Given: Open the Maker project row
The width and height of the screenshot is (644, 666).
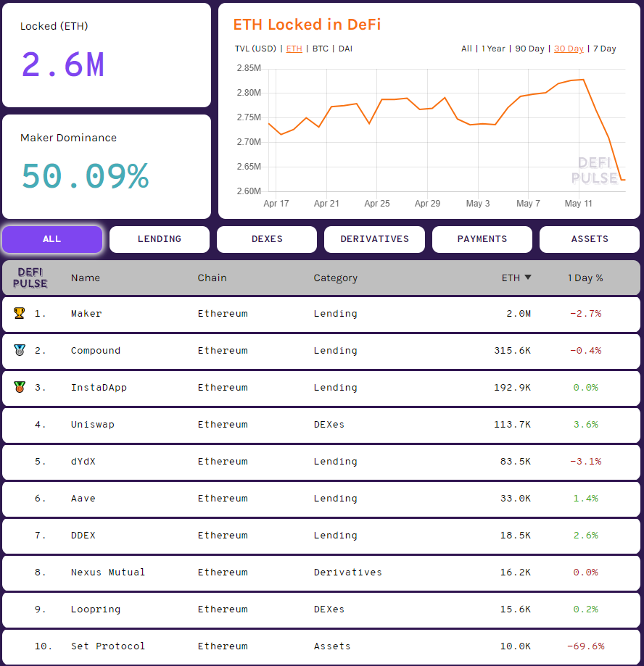Looking at the screenshot, I should (321, 315).
